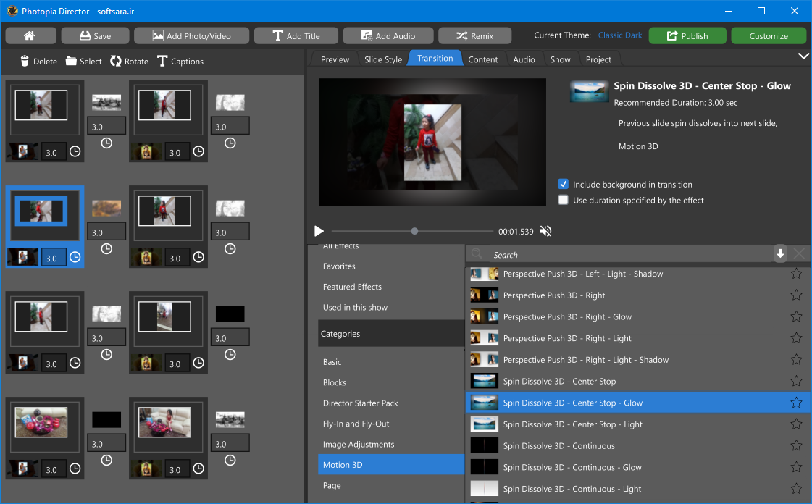Click the download effects arrow icon
This screenshot has height=504, width=812.
[780, 253]
